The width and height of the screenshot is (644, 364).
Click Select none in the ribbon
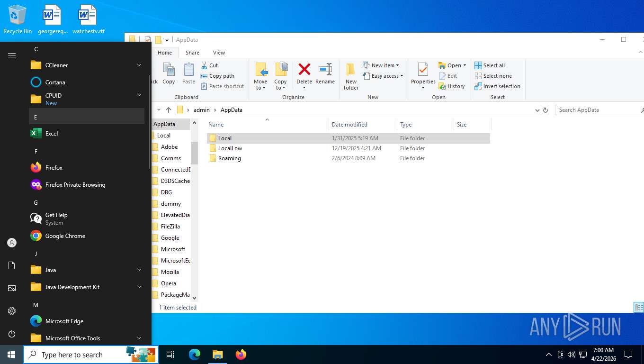(x=493, y=76)
